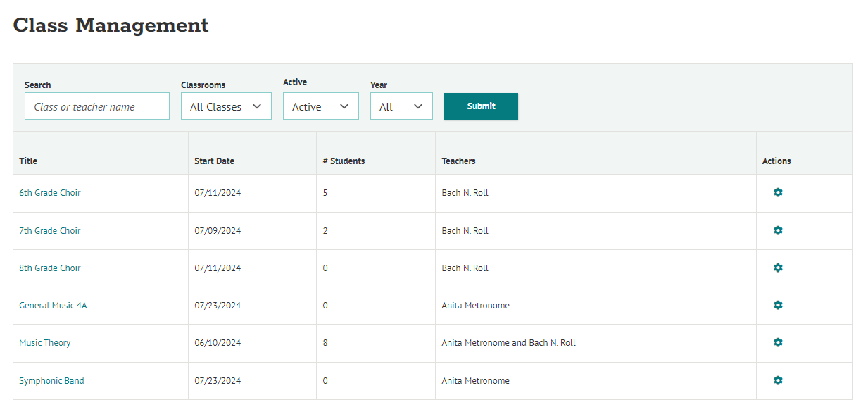Open the Year filter dropdown
The height and width of the screenshot is (419, 868).
pyautogui.click(x=401, y=106)
